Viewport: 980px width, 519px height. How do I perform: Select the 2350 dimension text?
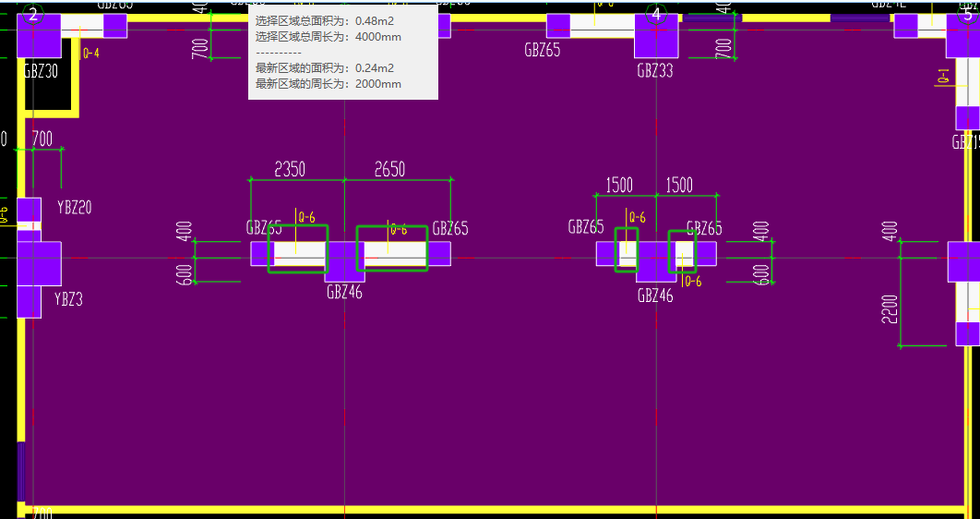point(290,169)
